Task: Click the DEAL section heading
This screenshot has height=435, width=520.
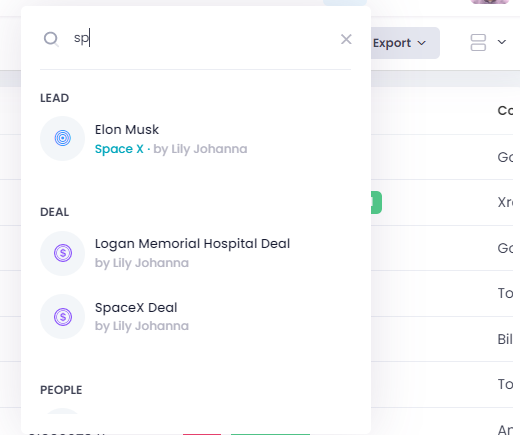Action: (x=55, y=212)
